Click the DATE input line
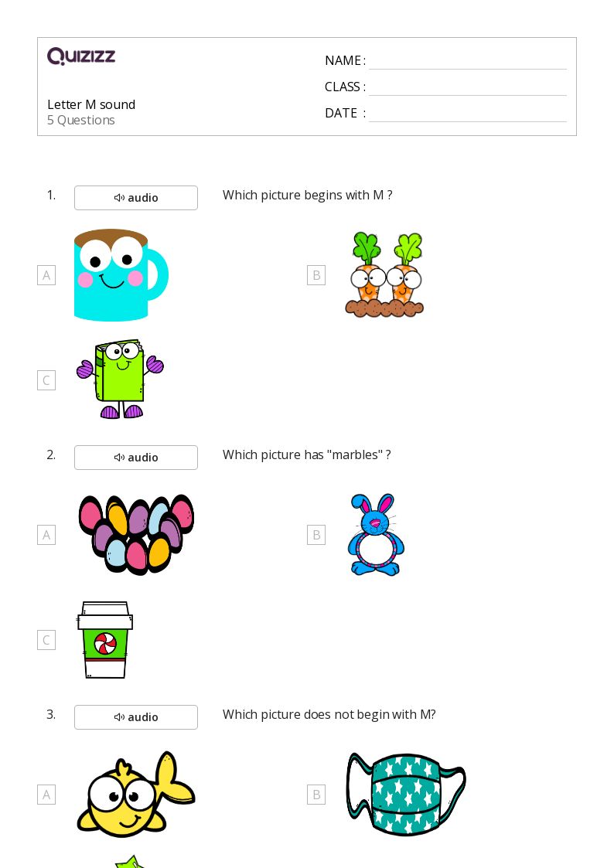The image size is (614, 868). click(x=468, y=114)
